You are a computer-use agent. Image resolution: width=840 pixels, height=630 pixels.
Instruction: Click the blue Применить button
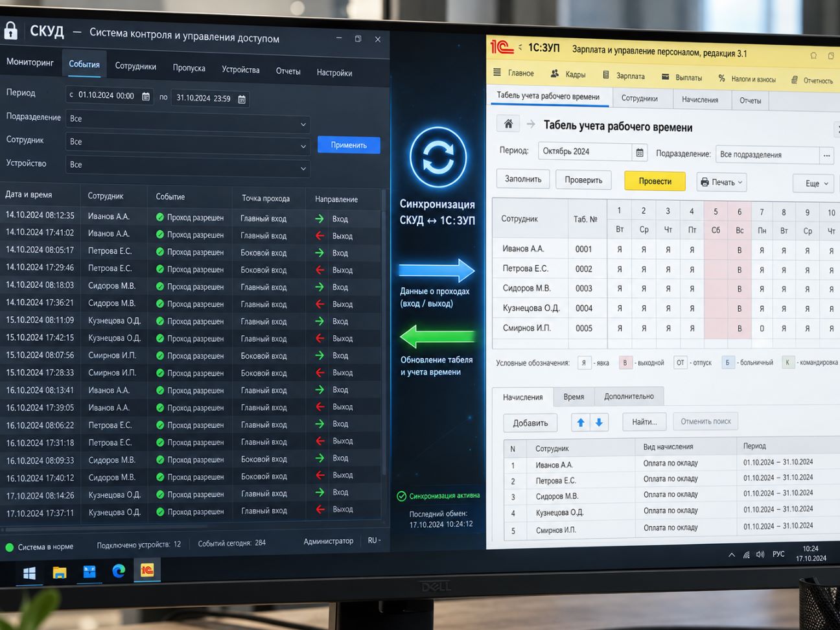click(349, 145)
